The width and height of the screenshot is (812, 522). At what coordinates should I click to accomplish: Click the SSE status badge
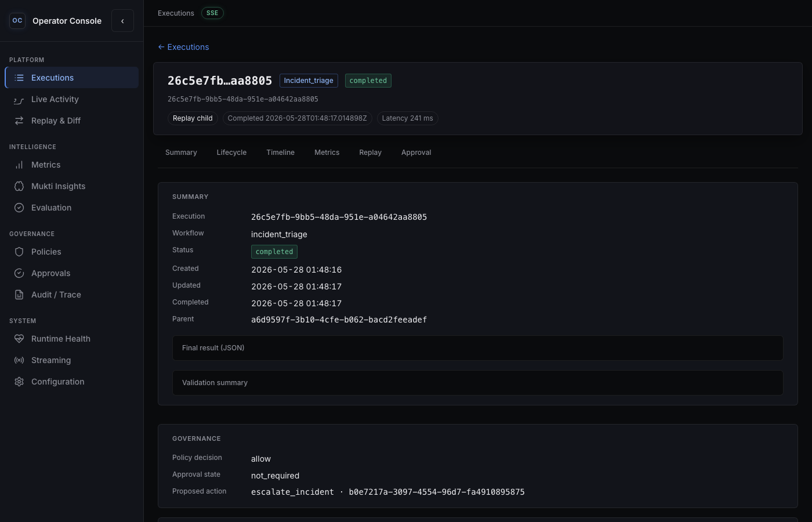click(212, 13)
